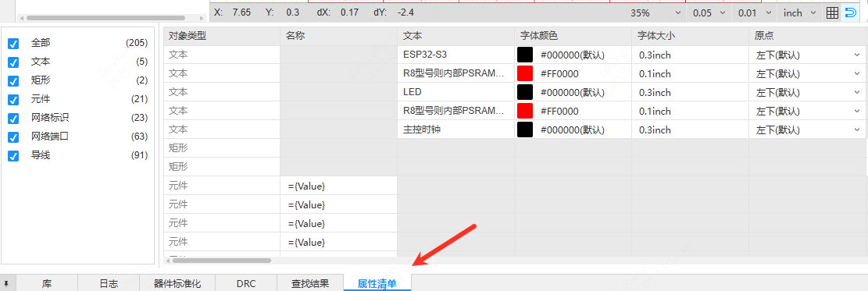Expand 原点 dropdown in ESP32-S3 row

(857, 55)
